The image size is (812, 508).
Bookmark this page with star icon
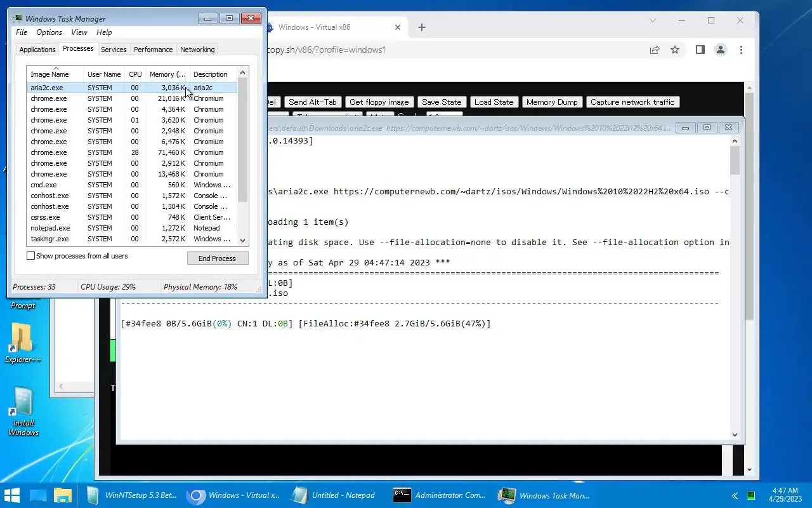pos(675,50)
